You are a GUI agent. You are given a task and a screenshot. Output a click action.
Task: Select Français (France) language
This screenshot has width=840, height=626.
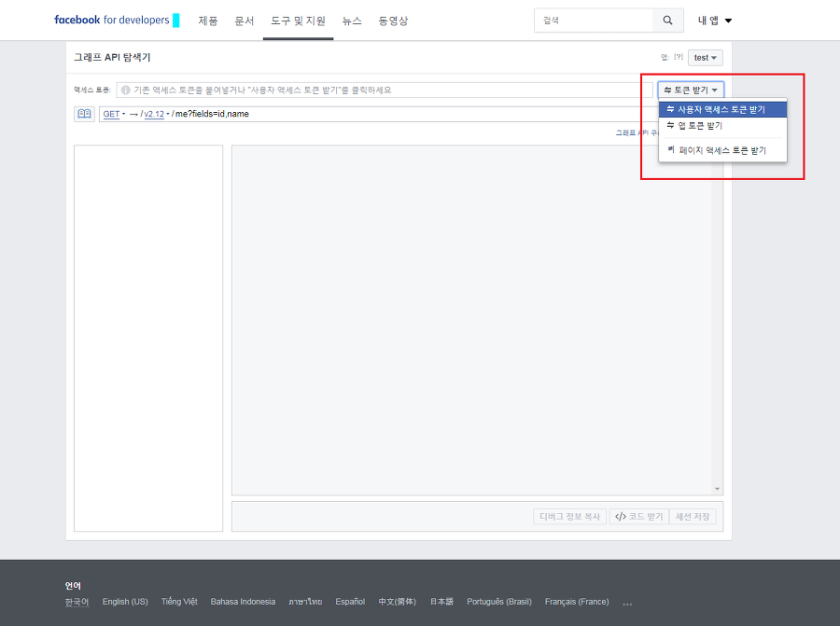click(577, 602)
